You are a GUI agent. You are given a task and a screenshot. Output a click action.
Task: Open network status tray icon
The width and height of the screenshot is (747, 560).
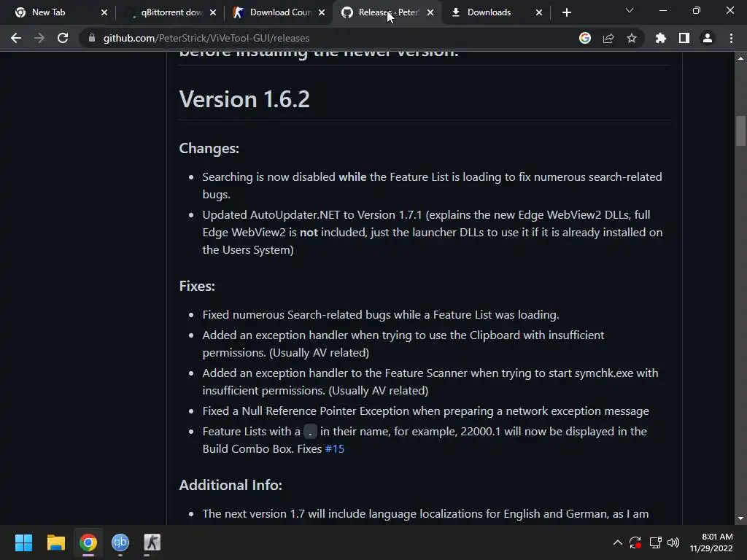point(656,542)
